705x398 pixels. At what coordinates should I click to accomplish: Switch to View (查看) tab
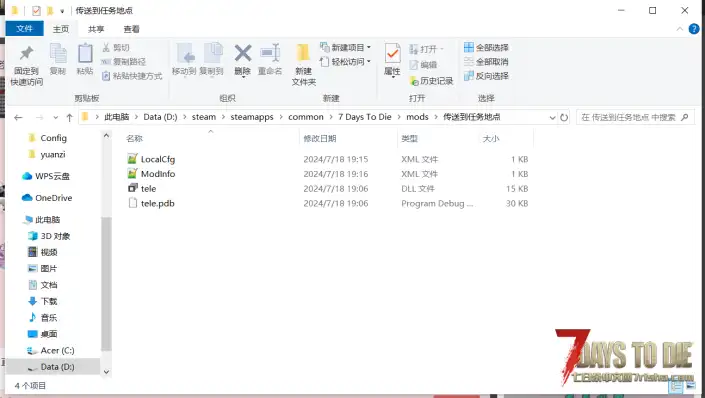pos(131,29)
